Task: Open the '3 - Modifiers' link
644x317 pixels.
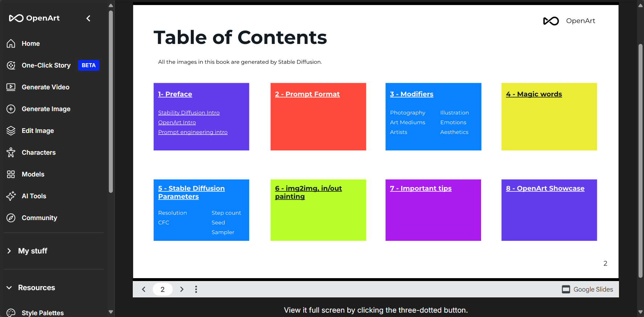Action: [411, 94]
